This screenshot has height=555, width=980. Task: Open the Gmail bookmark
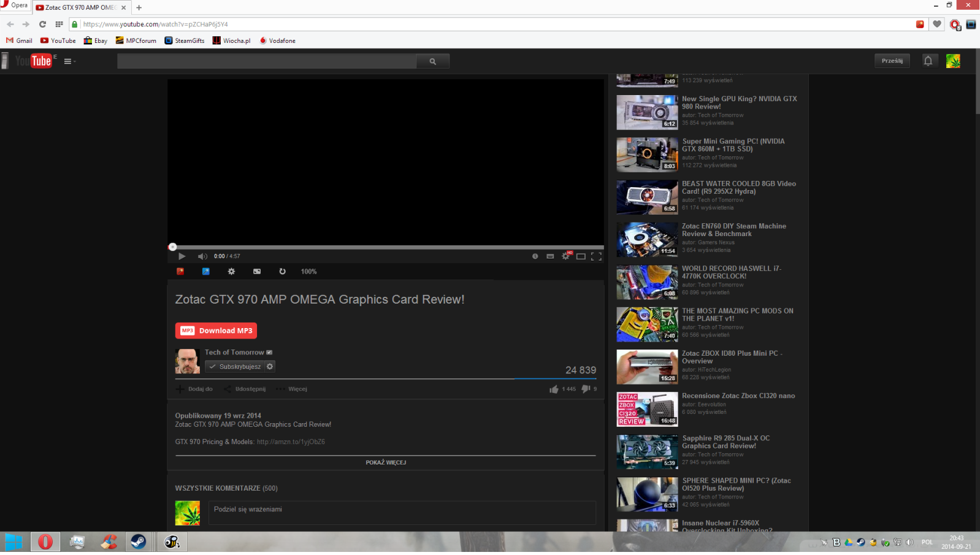pyautogui.click(x=19, y=40)
